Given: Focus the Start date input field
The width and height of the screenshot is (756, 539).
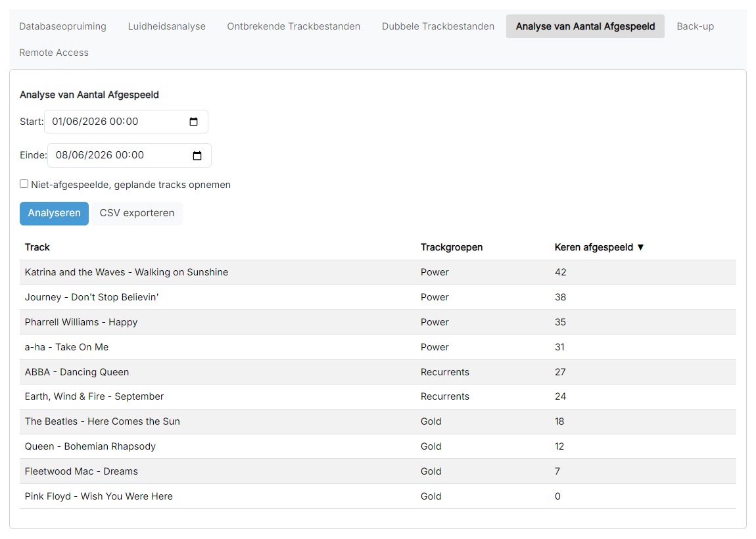Looking at the screenshot, I should coord(126,122).
